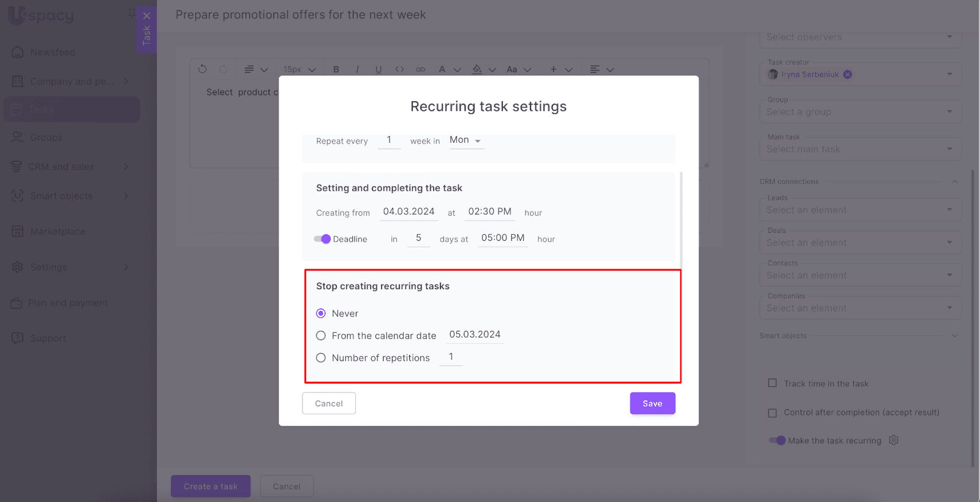Click the Italic formatting icon
This screenshot has width=980, height=502.
click(357, 69)
